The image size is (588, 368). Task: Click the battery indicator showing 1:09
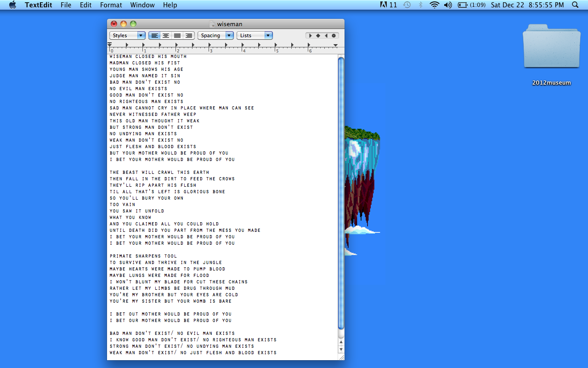[x=465, y=5]
